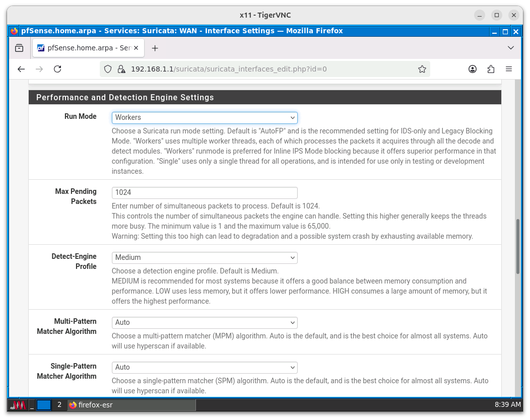
Task: Open the list-all-tabs chevron
Action: [511, 48]
